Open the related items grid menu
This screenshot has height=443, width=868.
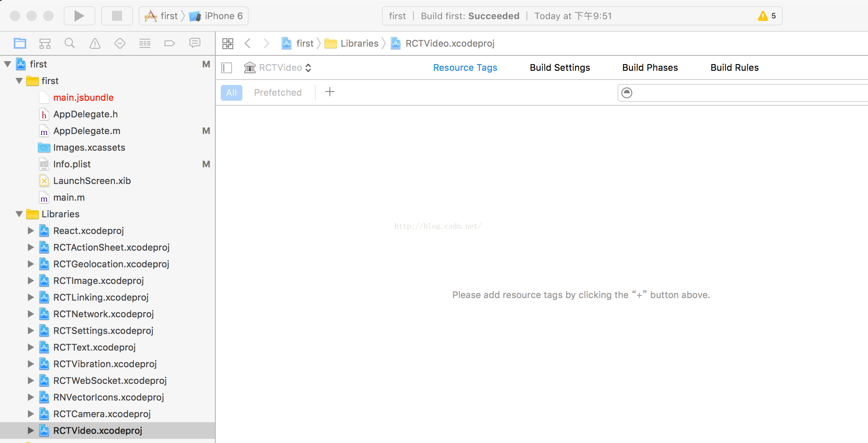coord(228,43)
